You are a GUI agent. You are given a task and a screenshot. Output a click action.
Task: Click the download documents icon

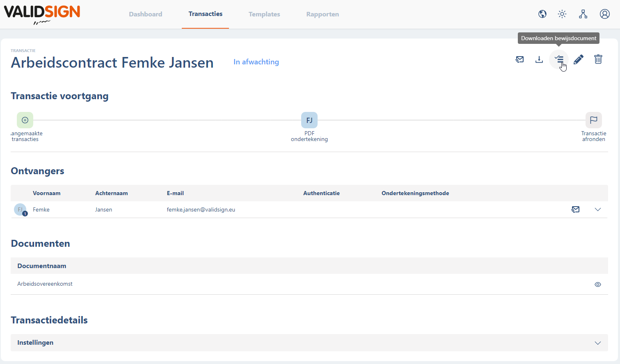[x=539, y=59]
